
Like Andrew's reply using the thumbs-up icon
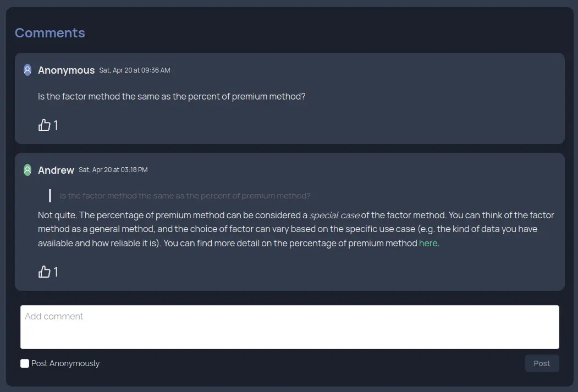point(44,272)
